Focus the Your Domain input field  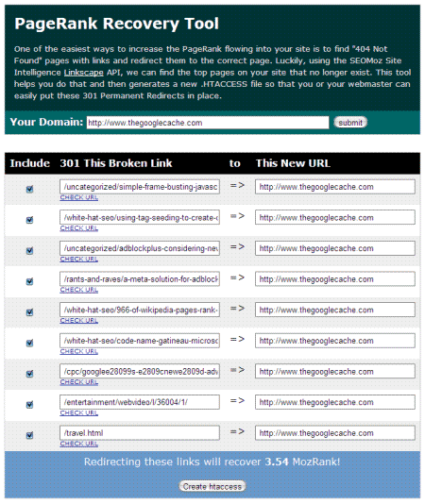pos(208,123)
